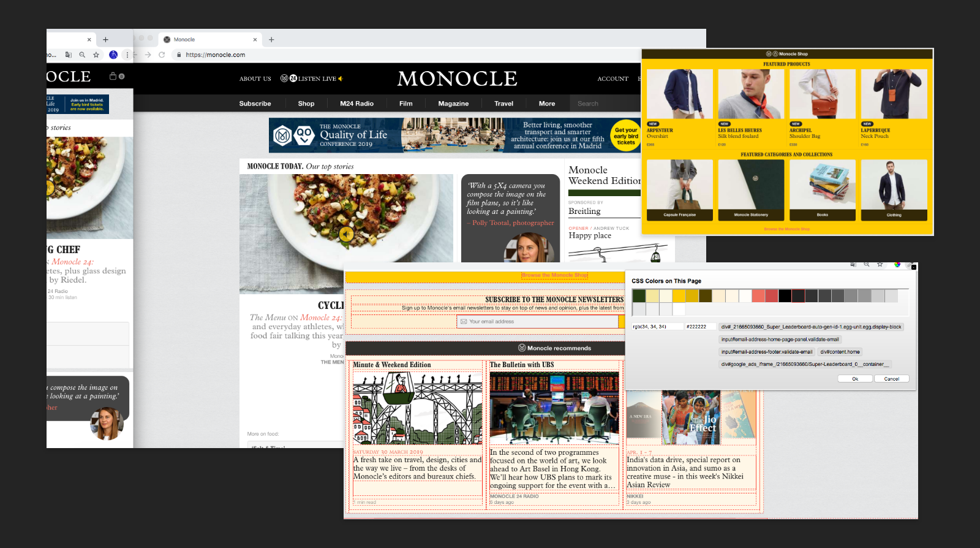Viewport: 980px width, 548px height.
Task: Open the Travel nav item
Action: pos(504,104)
